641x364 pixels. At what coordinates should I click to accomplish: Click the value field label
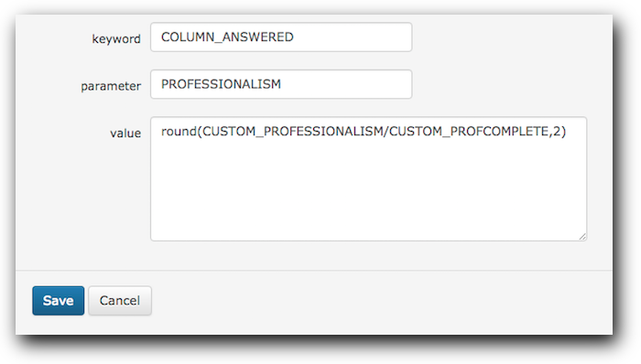pyautogui.click(x=125, y=133)
